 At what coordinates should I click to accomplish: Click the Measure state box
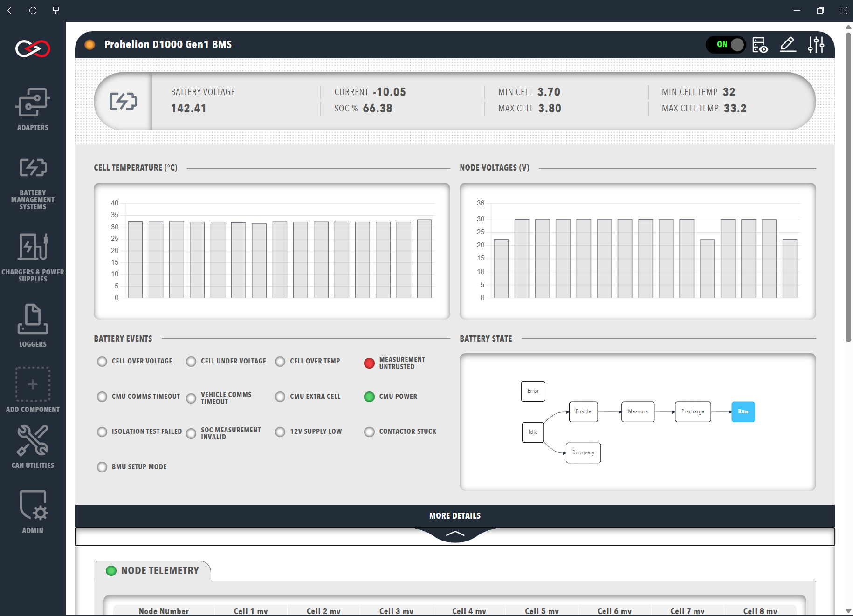(638, 412)
